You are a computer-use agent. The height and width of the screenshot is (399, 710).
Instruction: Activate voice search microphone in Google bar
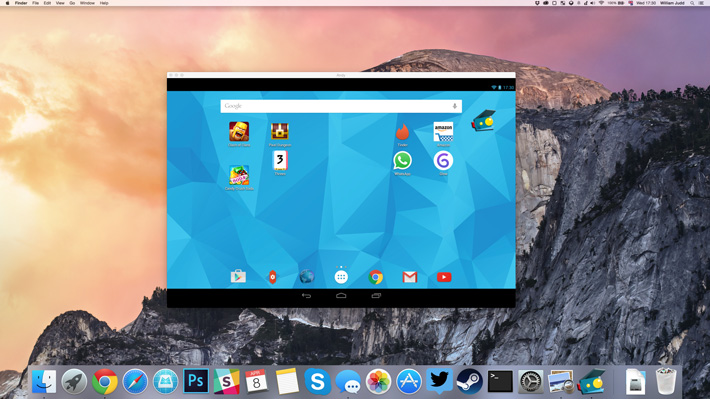tap(455, 106)
